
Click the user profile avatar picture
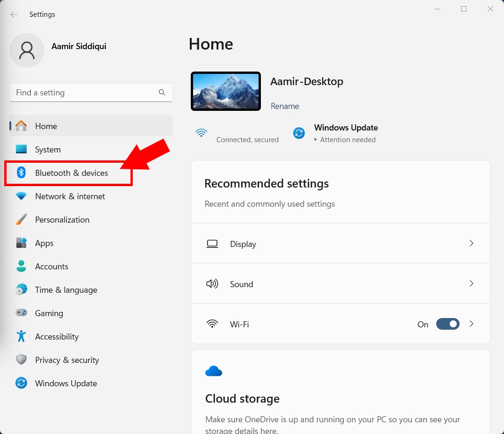pyautogui.click(x=27, y=50)
